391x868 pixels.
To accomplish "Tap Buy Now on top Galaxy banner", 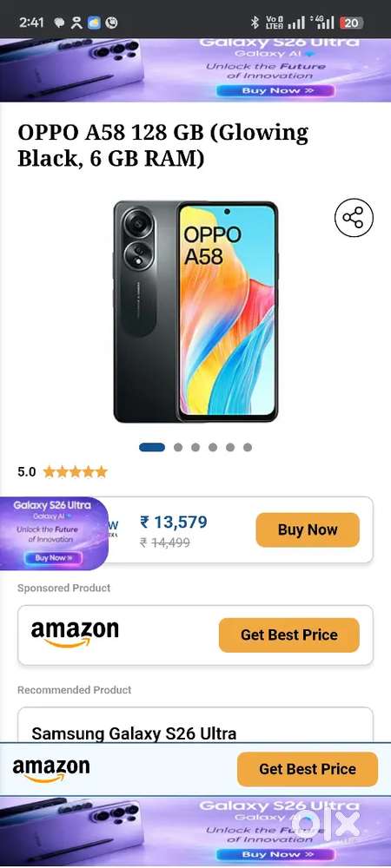I will pos(275,90).
